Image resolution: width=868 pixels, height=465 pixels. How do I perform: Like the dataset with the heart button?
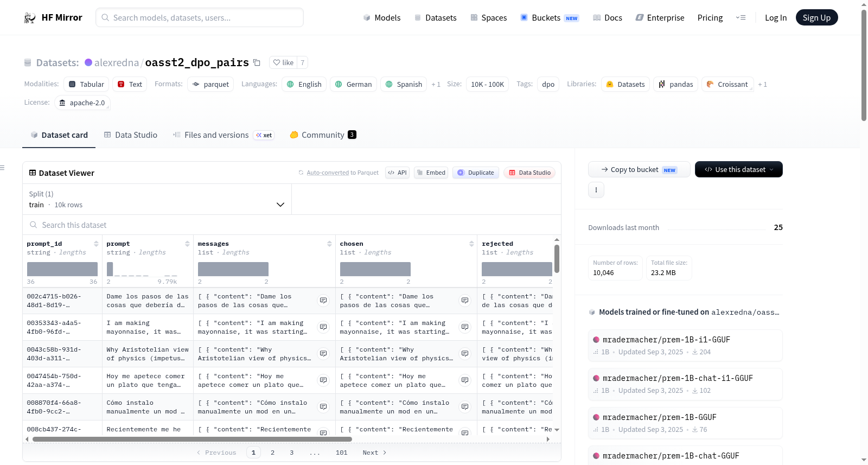coord(283,62)
